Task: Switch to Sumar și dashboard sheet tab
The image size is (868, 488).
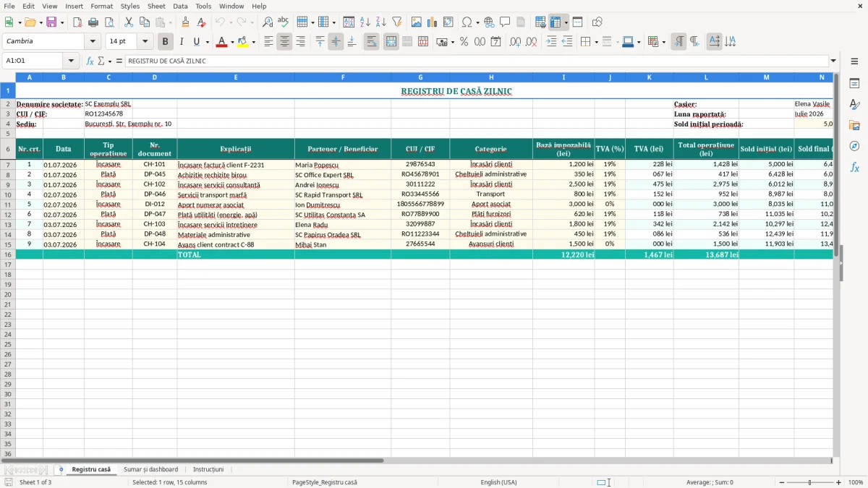Action: coord(150,469)
